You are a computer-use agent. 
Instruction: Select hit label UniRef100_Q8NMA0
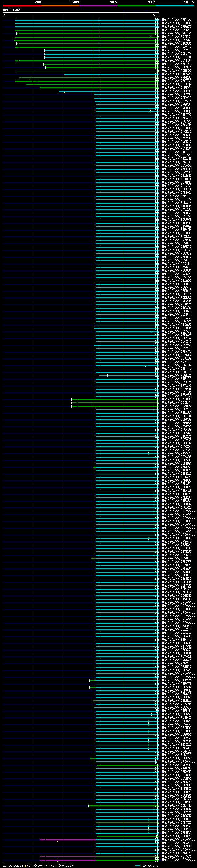177,464
